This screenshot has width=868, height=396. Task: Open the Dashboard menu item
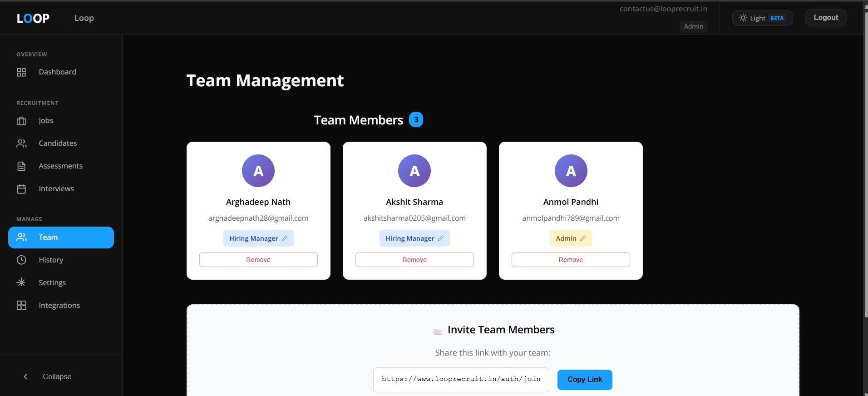(61, 72)
